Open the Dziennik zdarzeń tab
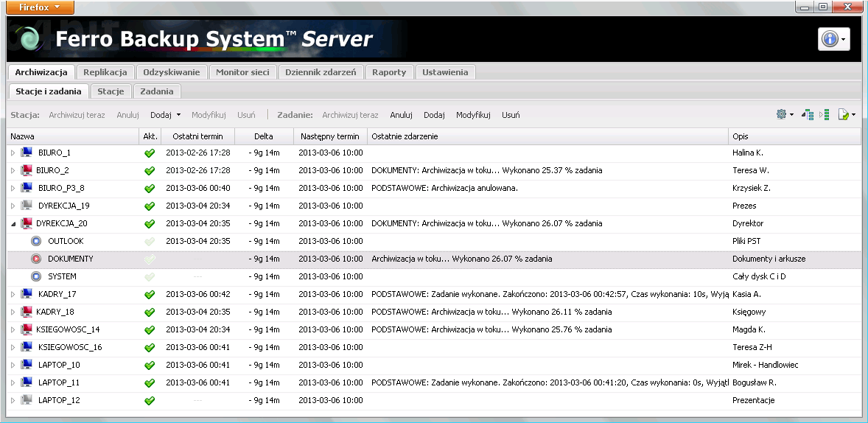This screenshot has height=423, width=868. pyautogui.click(x=321, y=72)
